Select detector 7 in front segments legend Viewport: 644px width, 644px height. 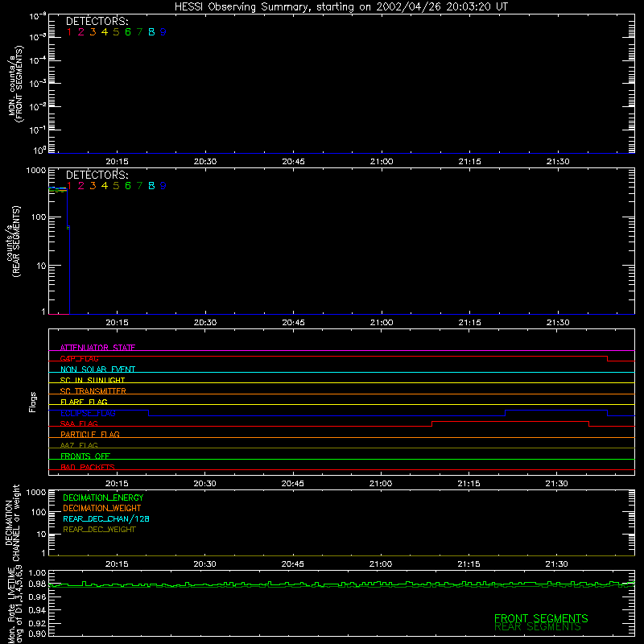click(139, 32)
